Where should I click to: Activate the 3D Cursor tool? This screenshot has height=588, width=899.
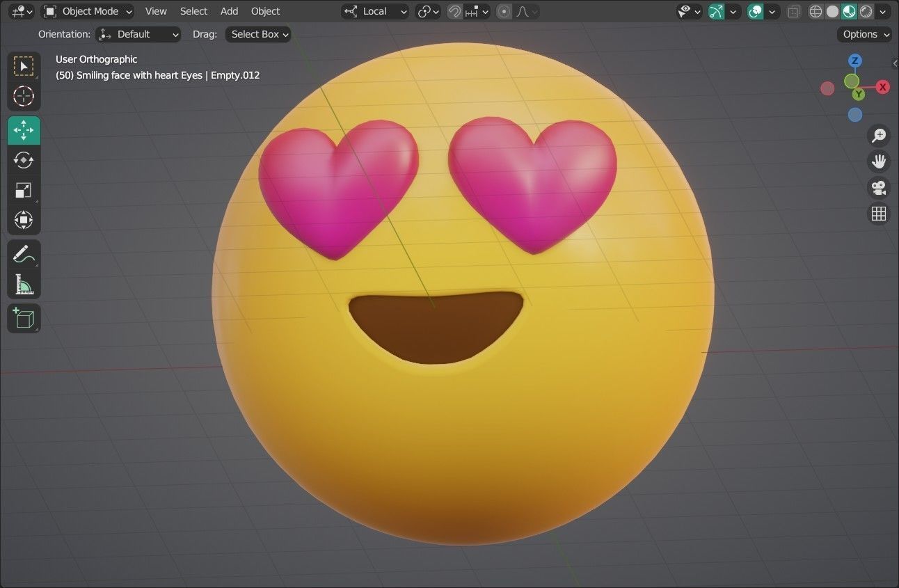(24, 96)
